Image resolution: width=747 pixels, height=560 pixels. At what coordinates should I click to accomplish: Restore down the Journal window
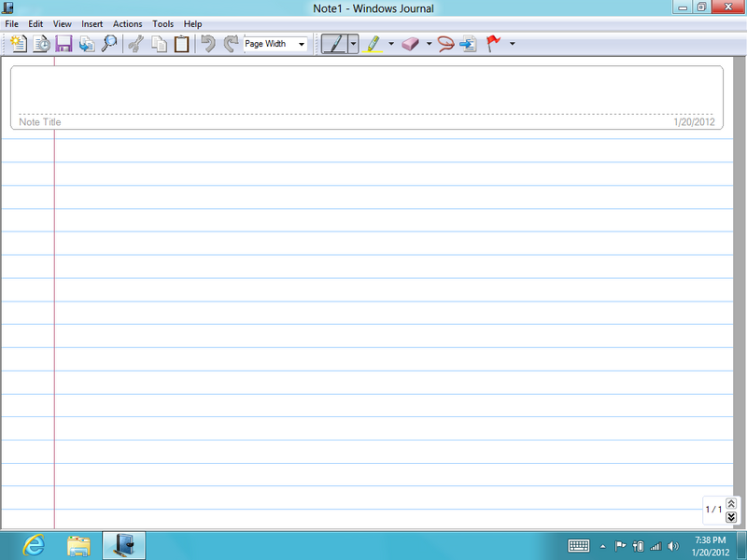(x=701, y=7)
